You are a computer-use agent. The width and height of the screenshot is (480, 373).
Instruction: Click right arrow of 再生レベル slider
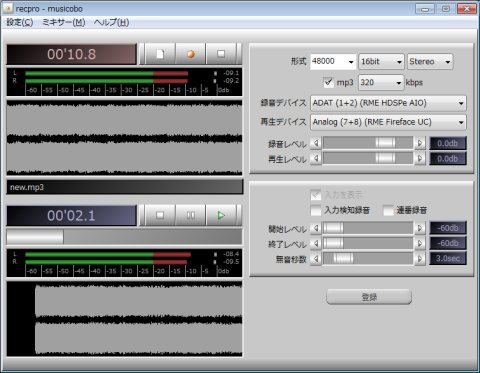pos(420,158)
